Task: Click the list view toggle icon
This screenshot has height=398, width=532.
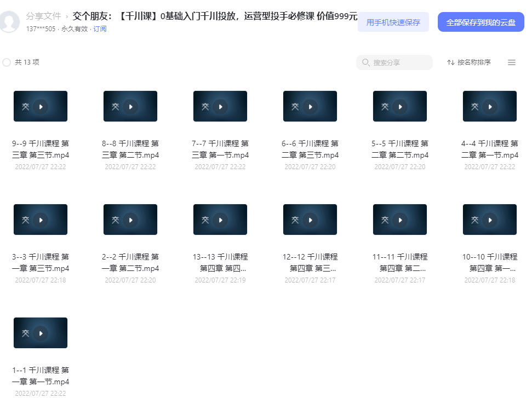Action: coord(512,62)
